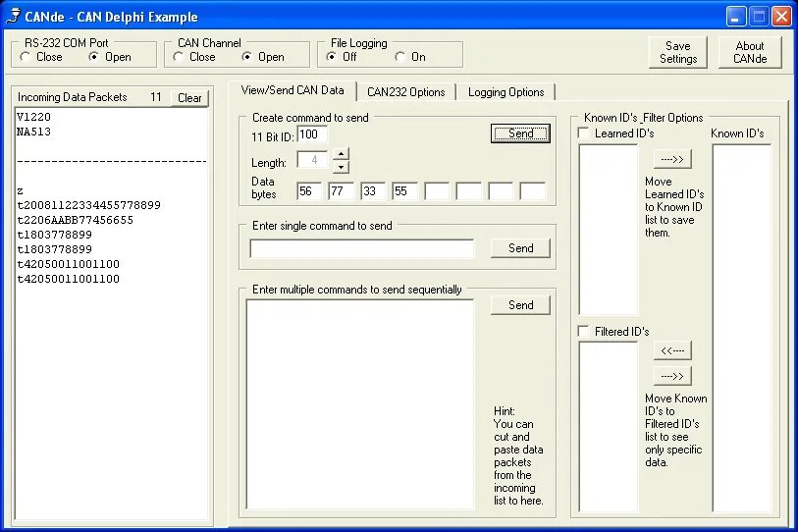
Task: Click data byte field containing 77
Action: pos(341,191)
